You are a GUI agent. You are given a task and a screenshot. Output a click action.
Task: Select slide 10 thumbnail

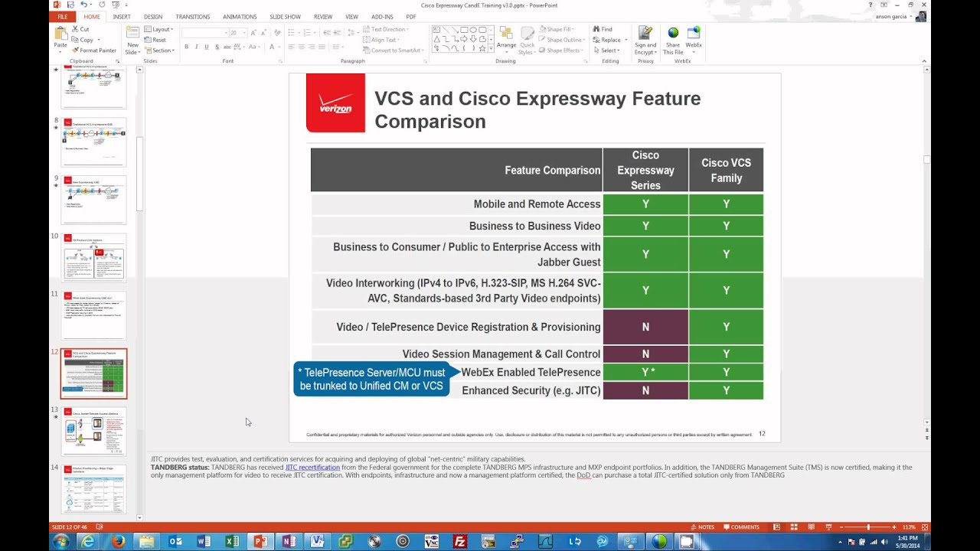(x=94, y=258)
